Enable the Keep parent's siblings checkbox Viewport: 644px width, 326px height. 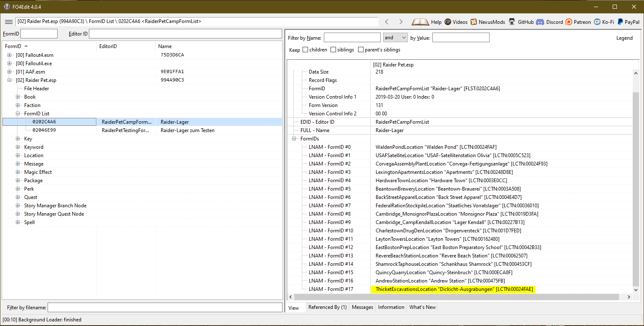coord(361,50)
